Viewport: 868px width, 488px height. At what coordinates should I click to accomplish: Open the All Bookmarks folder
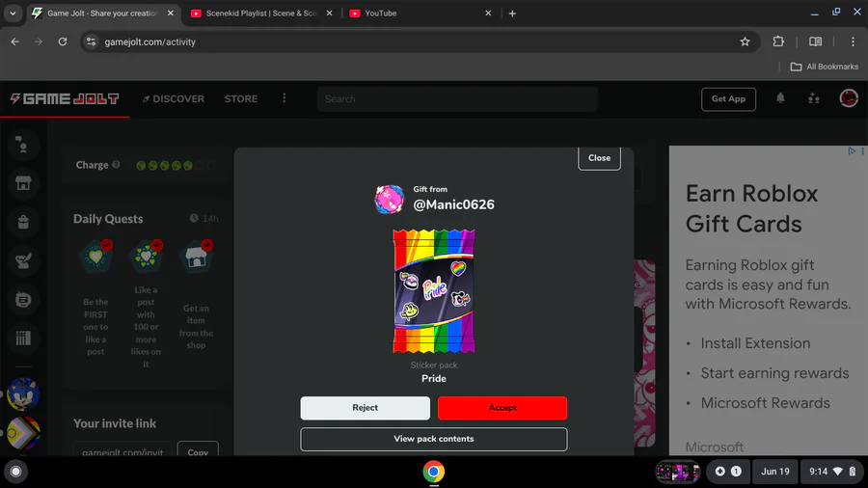[x=825, y=67]
